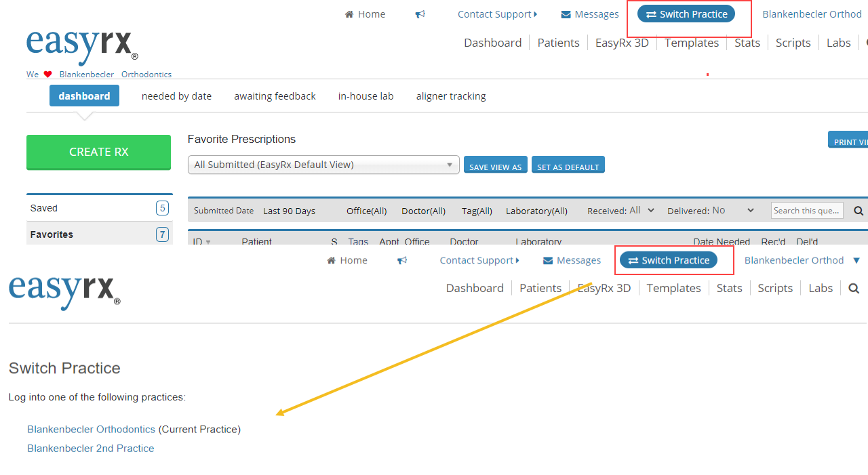The image size is (868, 475).
Task: Click the SAVE VIEW AS button
Action: pyautogui.click(x=496, y=165)
